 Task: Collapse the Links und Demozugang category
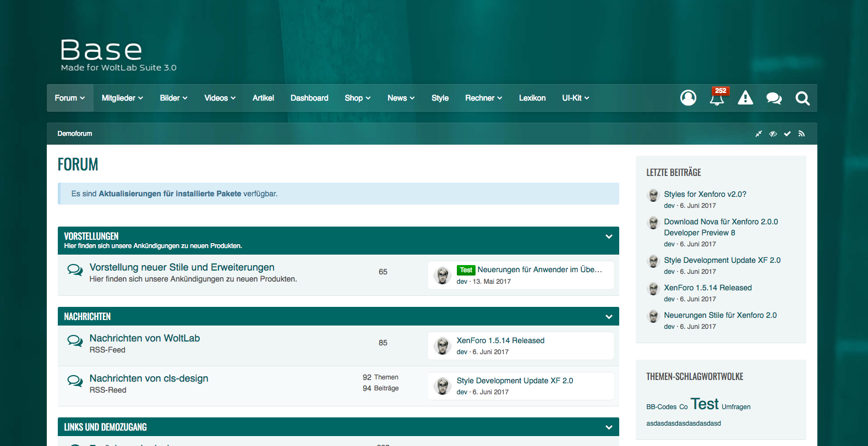pos(609,427)
